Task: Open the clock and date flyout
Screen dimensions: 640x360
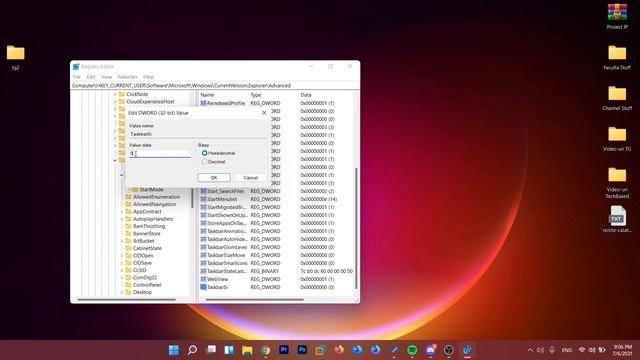Action: click(x=622, y=350)
